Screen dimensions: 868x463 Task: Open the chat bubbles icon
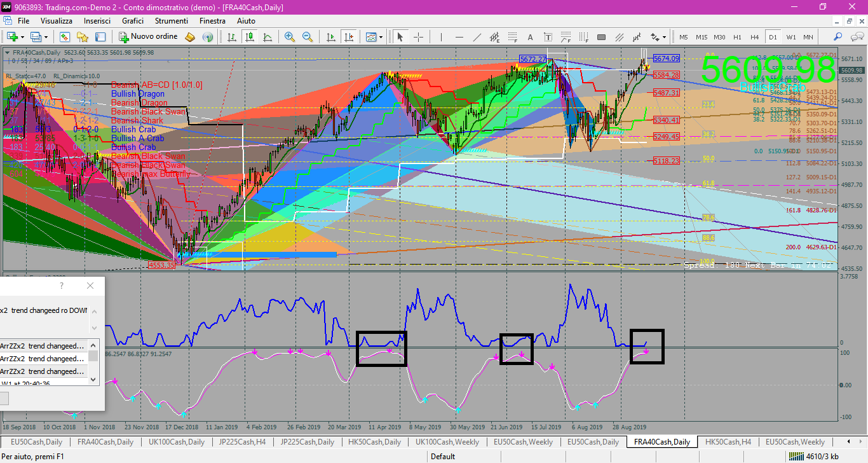(x=856, y=37)
